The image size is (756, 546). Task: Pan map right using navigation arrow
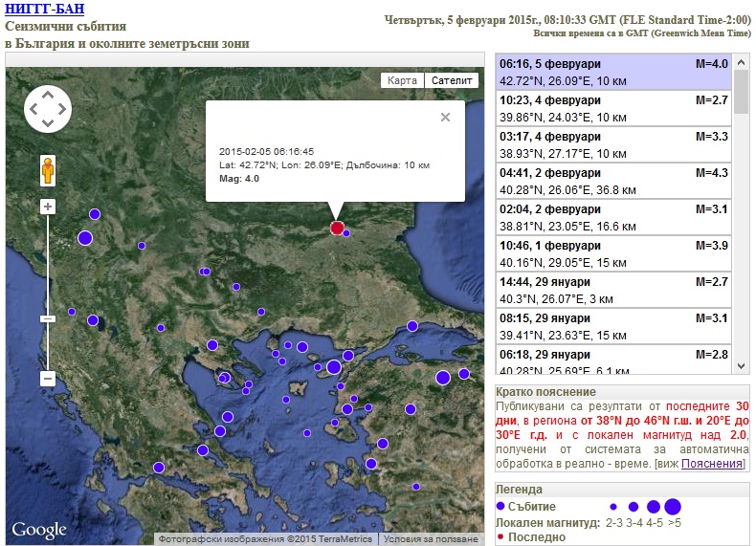[x=61, y=109]
